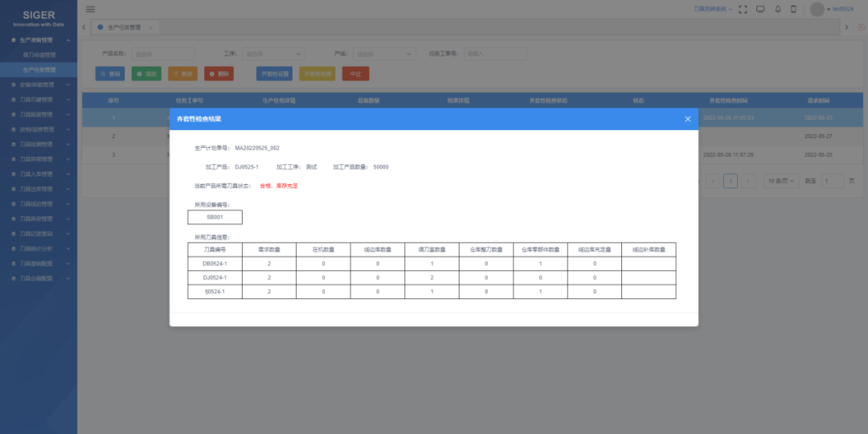Click the user avatar next to test0524
The image size is (868, 434).
[x=817, y=10]
